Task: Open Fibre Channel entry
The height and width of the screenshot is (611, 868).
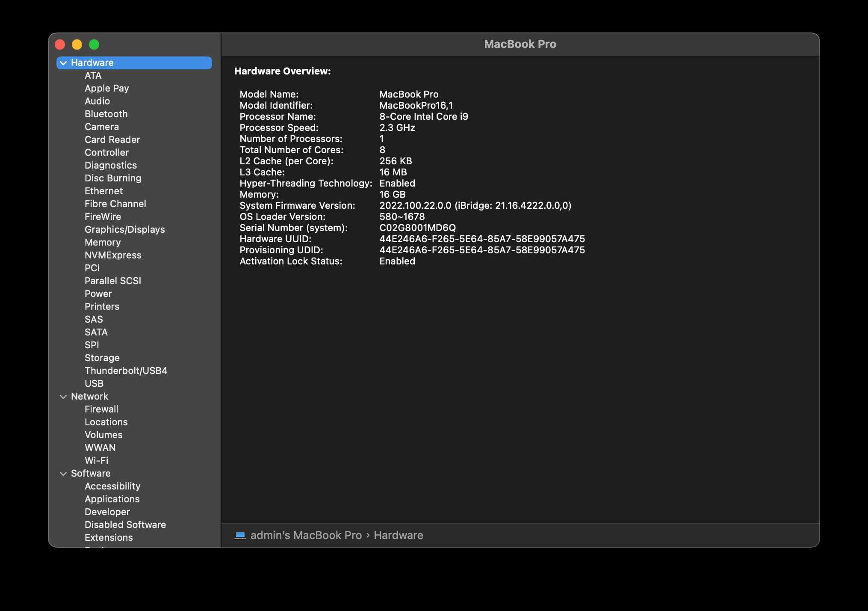Action: click(x=115, y=204)
